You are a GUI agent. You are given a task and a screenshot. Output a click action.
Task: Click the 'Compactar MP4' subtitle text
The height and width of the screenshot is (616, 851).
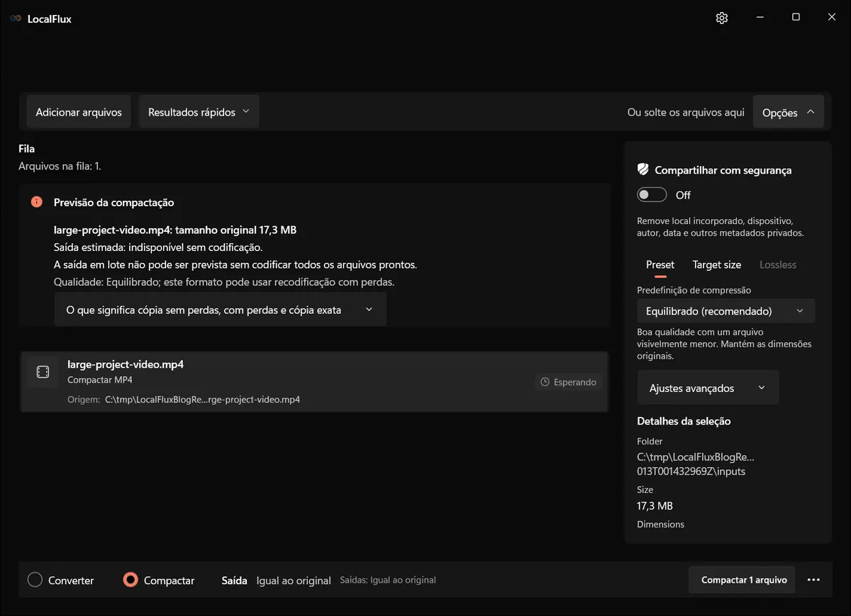coord(100,380)
